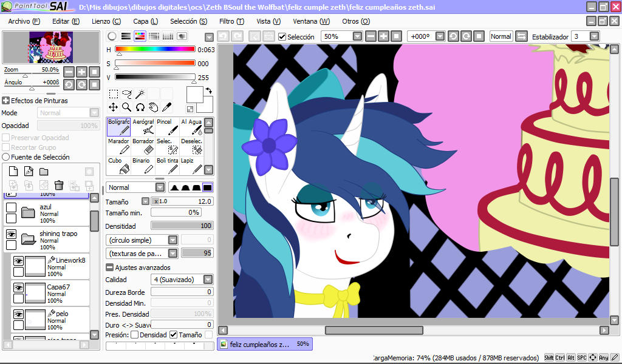Click the value V brightness slider
The height and width of the screenshot is (364, 622).
click(155, 77)
